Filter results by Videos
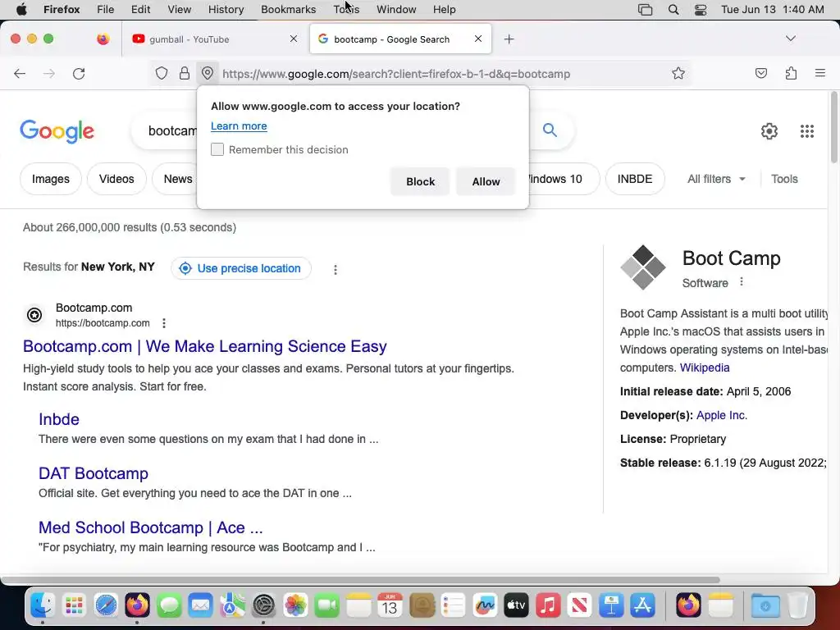Screen dimensions: 840x630 click(116, 179)
